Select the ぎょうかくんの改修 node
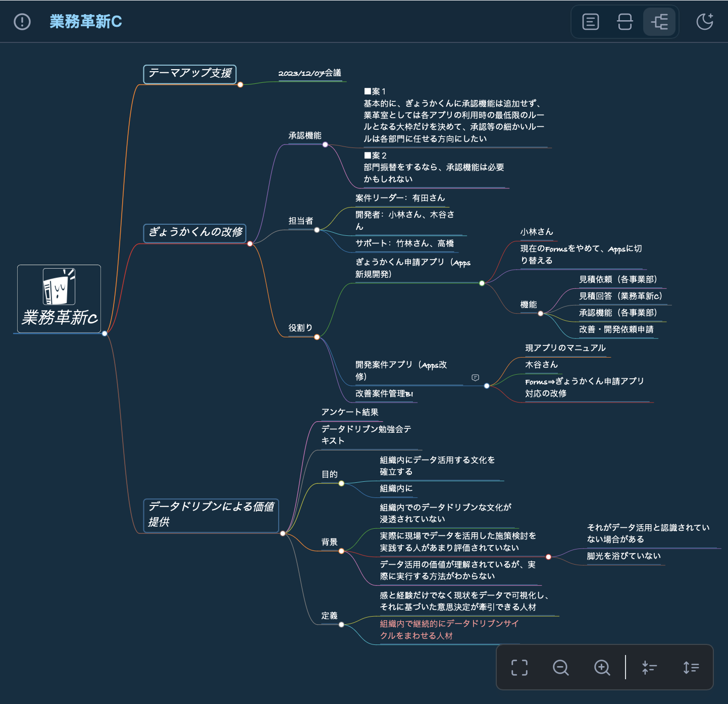Screen dimensions: 728x704 click(195, 233)
